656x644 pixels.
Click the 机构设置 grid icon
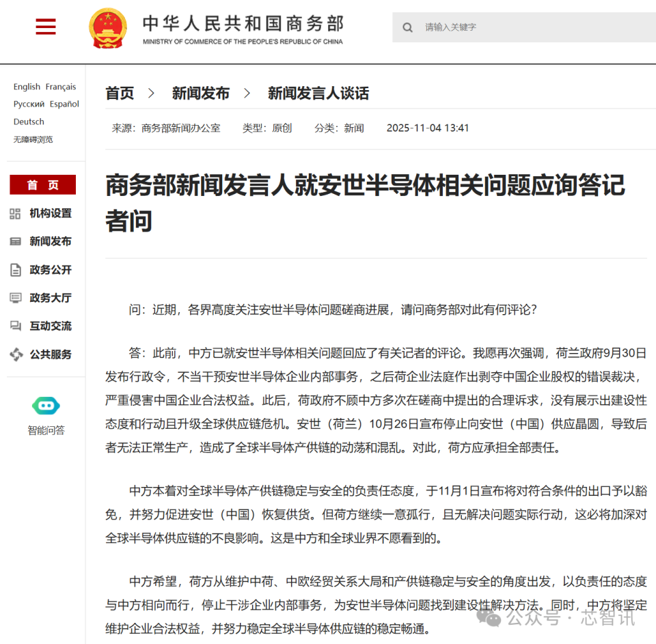(x=14, y=214)
